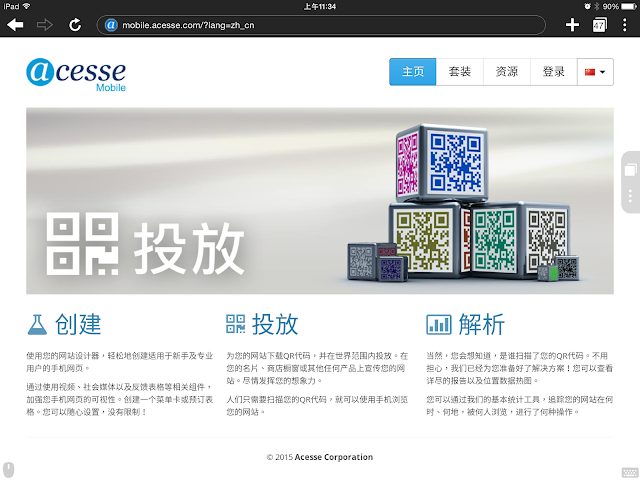640x480 pixels.
Task: Open the 登录 tab
Action: pyautogui.click(x=553, y=72)
